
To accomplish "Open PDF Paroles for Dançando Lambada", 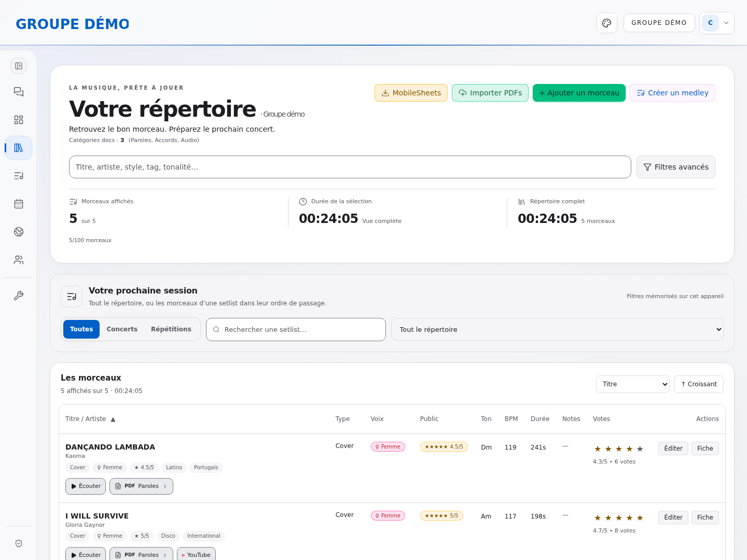I will coord(141,486).
